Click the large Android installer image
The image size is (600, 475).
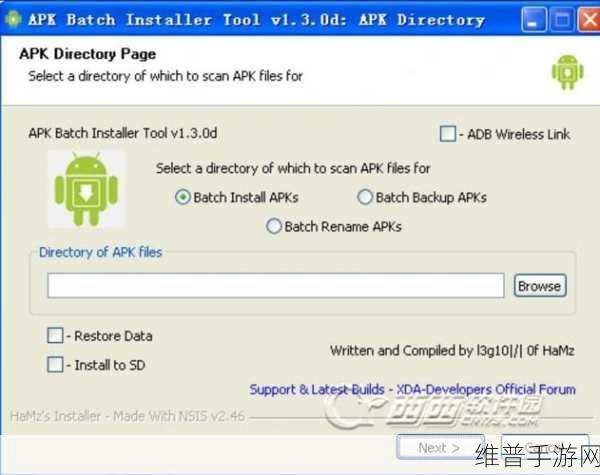[x=86, y=189]
